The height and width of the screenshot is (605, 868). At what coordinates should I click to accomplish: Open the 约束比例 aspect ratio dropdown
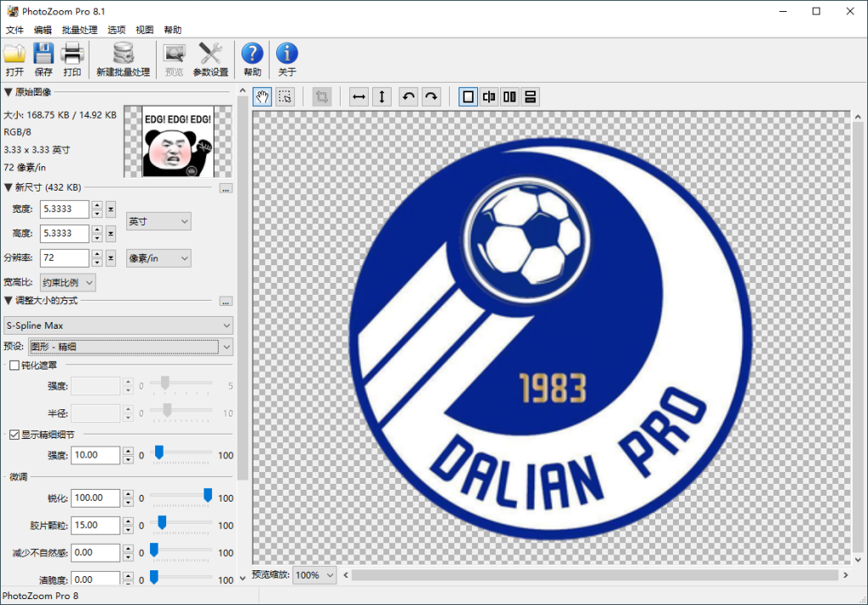click(68, 282)
